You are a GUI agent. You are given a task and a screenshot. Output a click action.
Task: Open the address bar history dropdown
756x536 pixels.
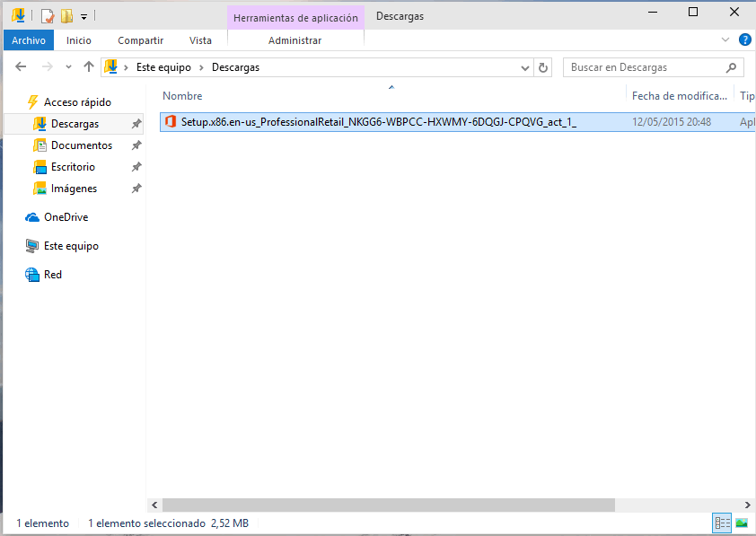[526, 67]
